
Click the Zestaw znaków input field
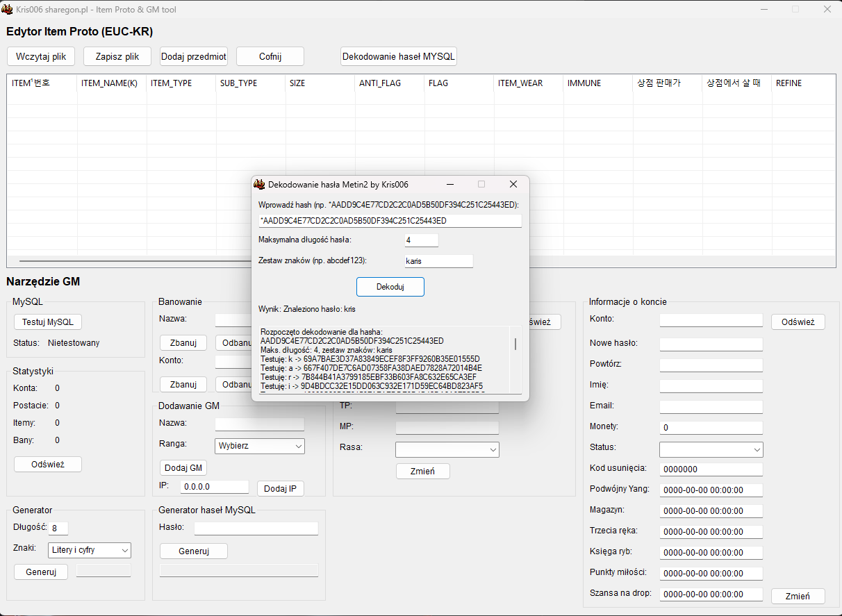(x=438, y=261)
